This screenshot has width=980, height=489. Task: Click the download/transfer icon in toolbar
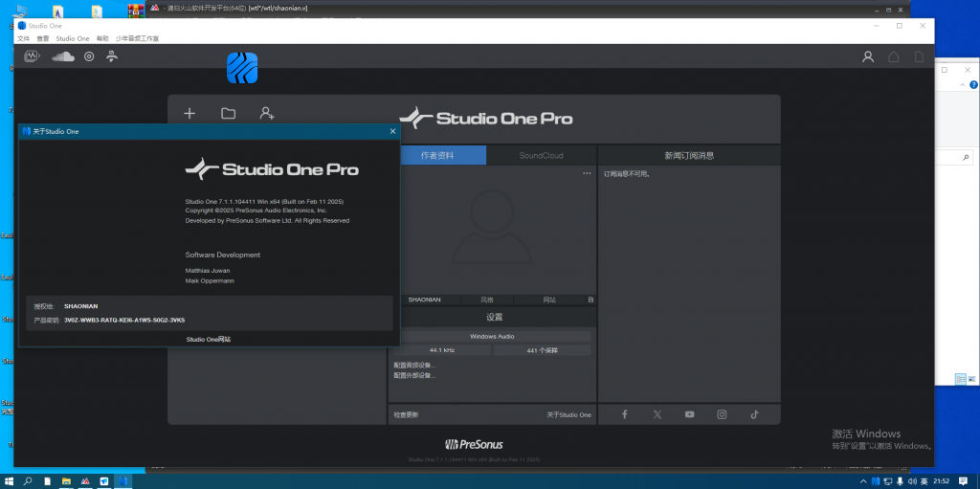[112, 56]
